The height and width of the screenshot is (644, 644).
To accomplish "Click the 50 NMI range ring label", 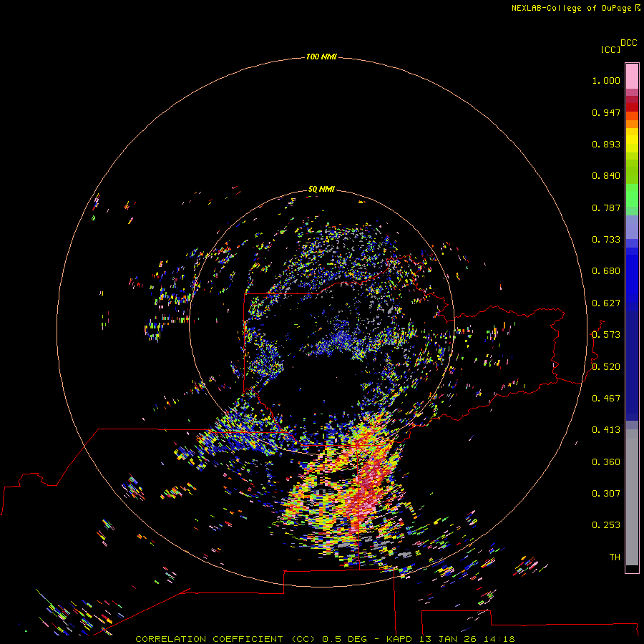I will [x=321, y=190].
